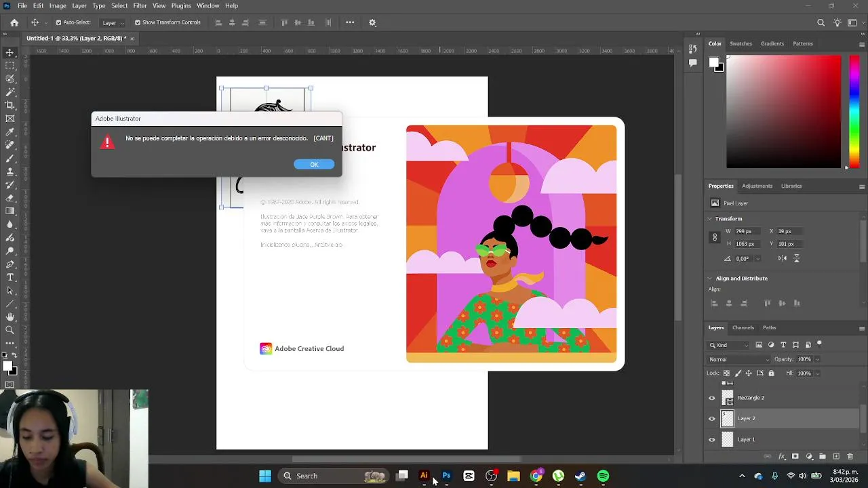
Task: Select the Crop tool
Action: tap(9, 105)
